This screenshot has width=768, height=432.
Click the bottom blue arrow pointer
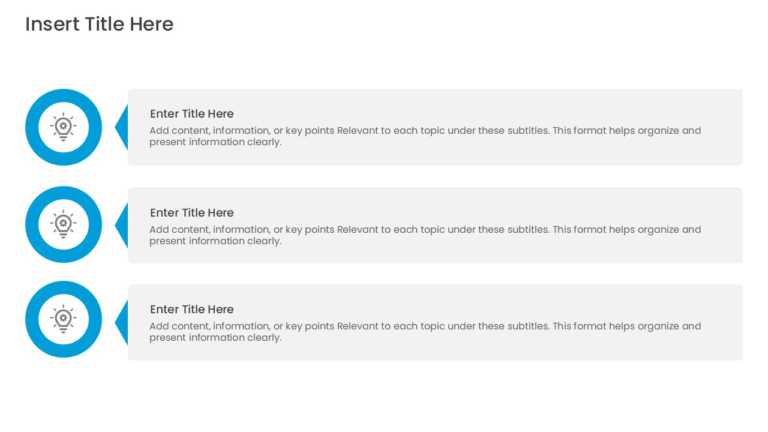point(122,322)
